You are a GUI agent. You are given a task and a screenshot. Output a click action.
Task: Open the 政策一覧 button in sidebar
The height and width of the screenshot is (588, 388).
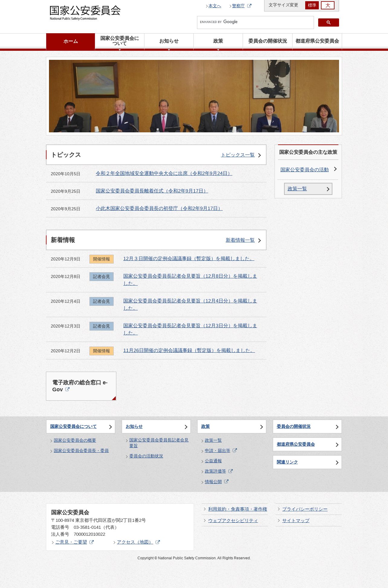[308, 189]
